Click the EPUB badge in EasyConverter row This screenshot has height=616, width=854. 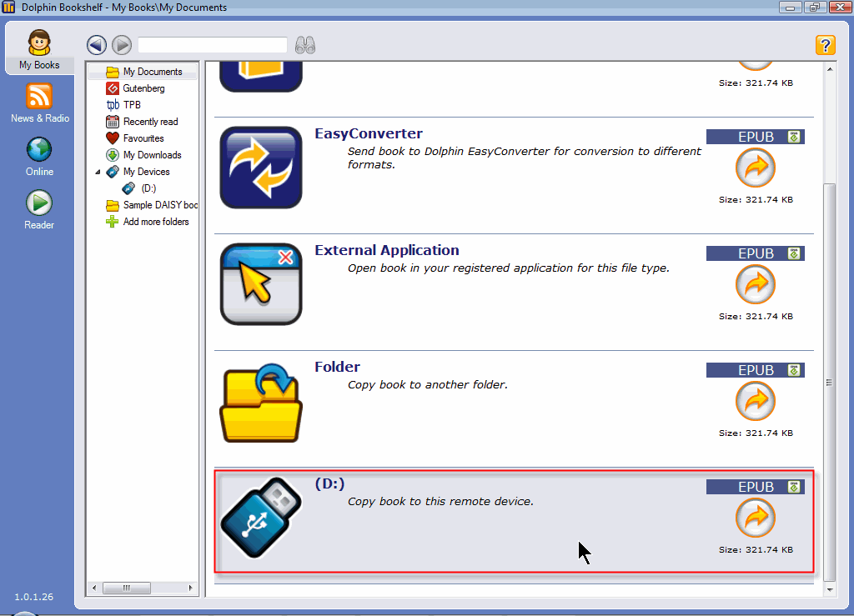click(756, 137)
